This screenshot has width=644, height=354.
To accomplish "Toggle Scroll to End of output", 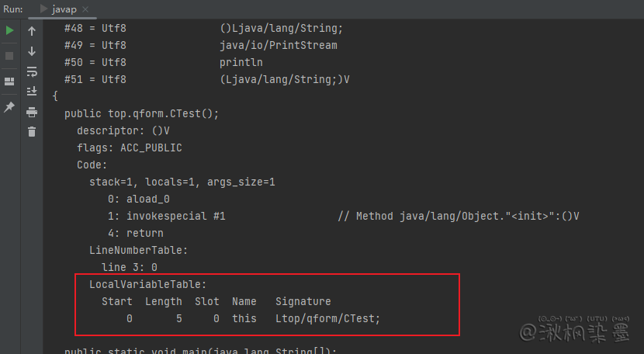I will pos(32,92).
